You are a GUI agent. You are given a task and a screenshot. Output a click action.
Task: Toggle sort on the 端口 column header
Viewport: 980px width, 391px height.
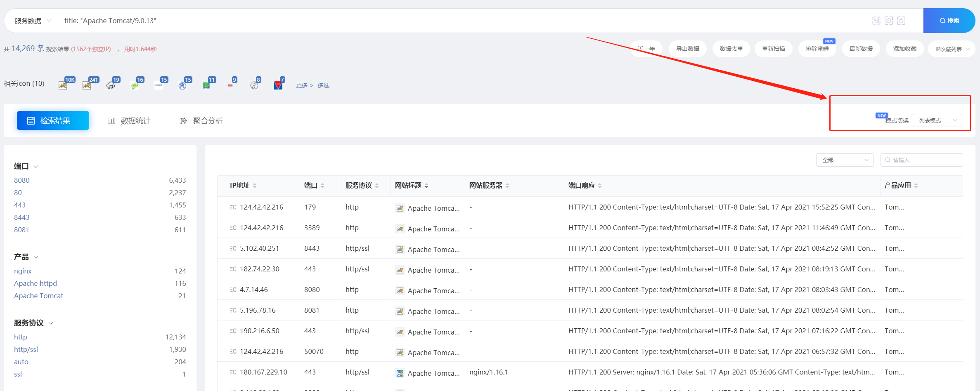[322, 186]
